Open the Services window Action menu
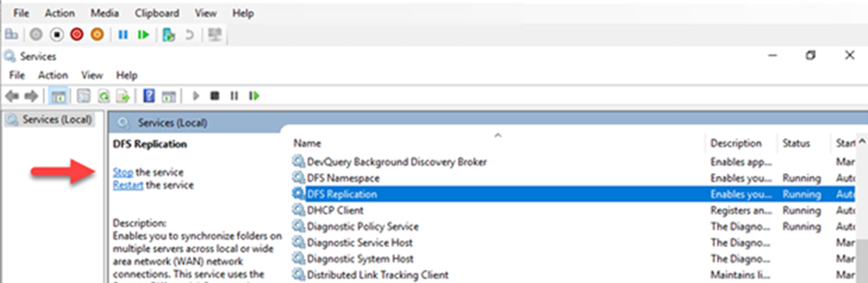 pos(53,76)
